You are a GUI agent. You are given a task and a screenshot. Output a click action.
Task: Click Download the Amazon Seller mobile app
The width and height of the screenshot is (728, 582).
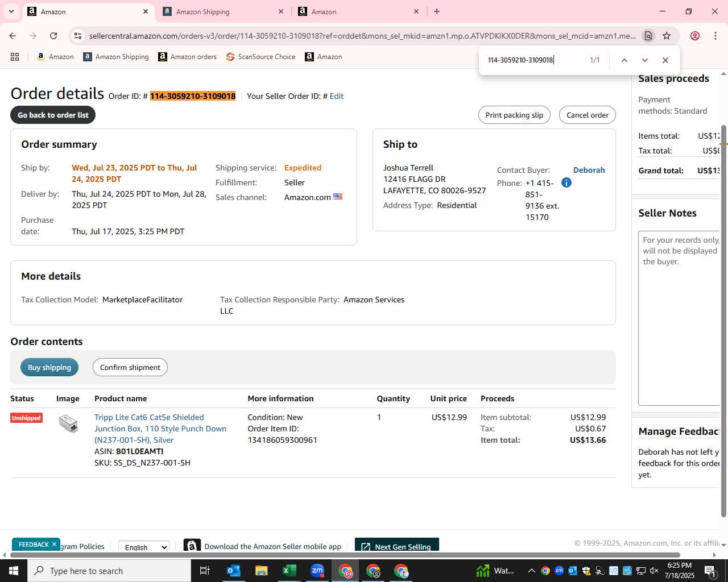pyautogui.click(x=272, y=546)
